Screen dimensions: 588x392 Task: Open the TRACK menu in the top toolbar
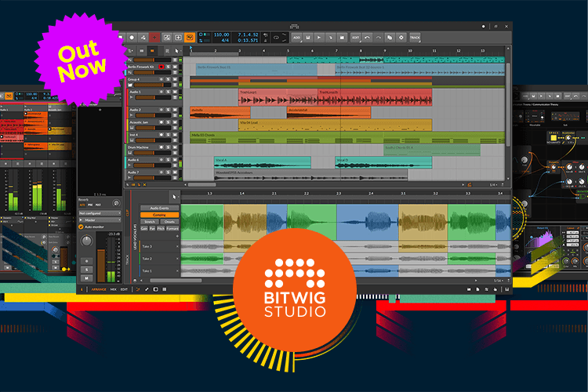click(415, 37)
